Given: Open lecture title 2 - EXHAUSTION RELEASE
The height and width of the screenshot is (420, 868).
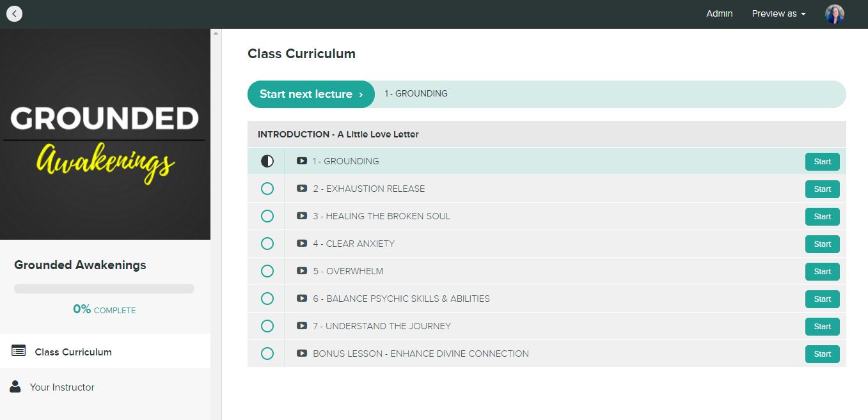Looking at the screenshot, I should coord(369,189).
